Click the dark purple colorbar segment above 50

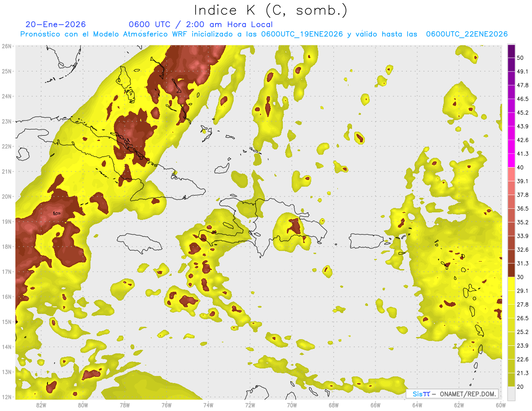[x=511, y=51]
